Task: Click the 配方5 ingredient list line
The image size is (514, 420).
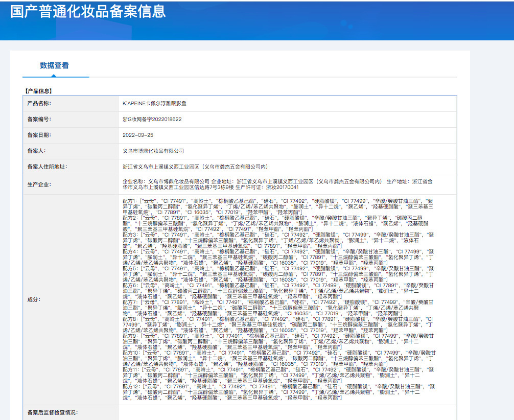Action: [x=278, y=274]
